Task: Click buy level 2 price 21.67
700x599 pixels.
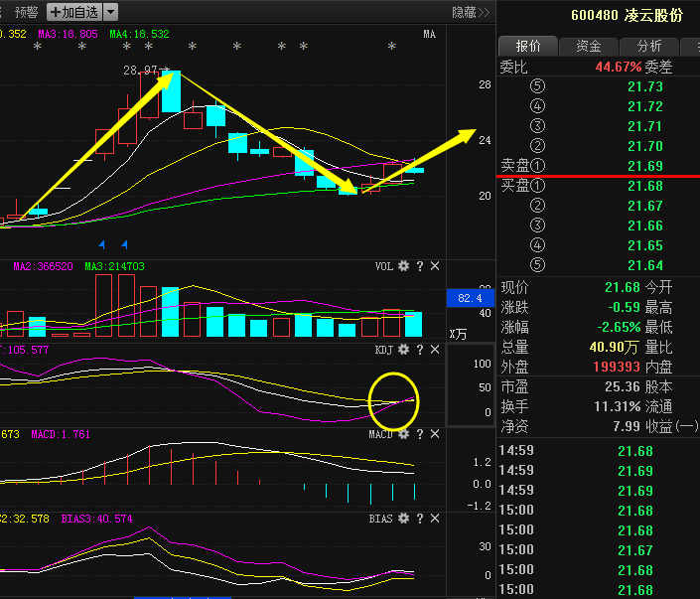Action: point(645,206)
